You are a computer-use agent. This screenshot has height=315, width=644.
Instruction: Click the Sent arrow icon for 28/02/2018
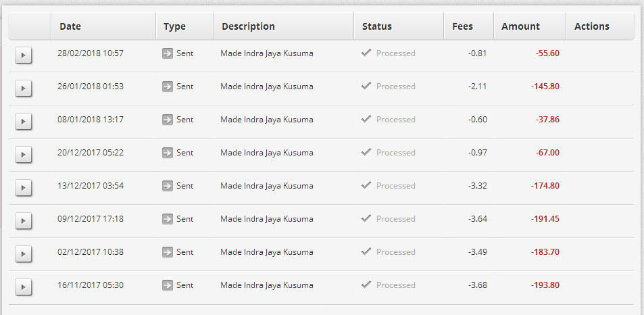168,53
